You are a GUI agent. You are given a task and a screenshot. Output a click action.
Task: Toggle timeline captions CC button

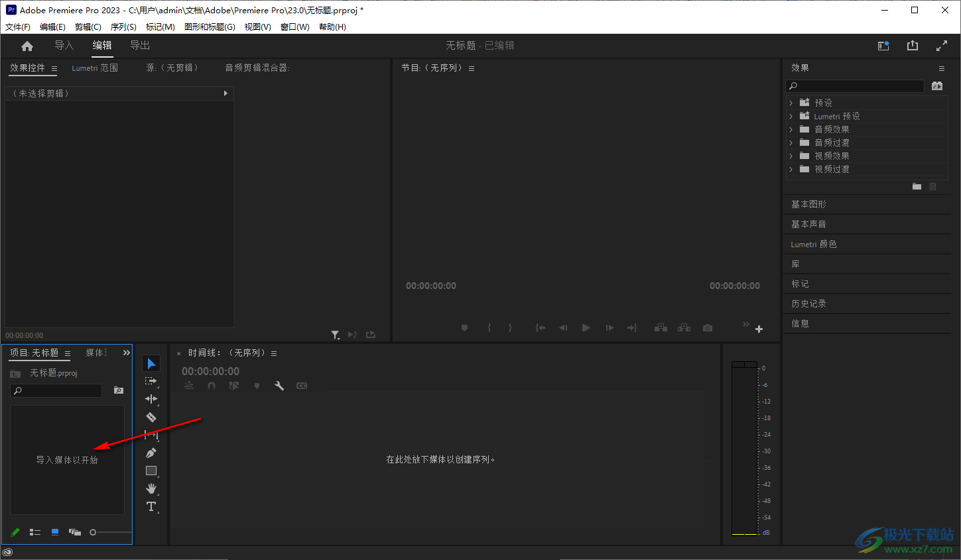tap(302, 386)
